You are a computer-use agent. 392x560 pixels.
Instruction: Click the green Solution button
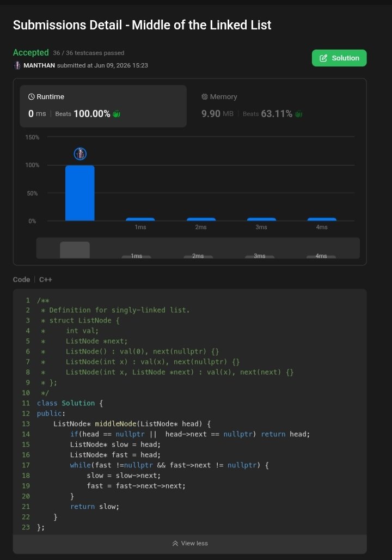tap(339, 58)
